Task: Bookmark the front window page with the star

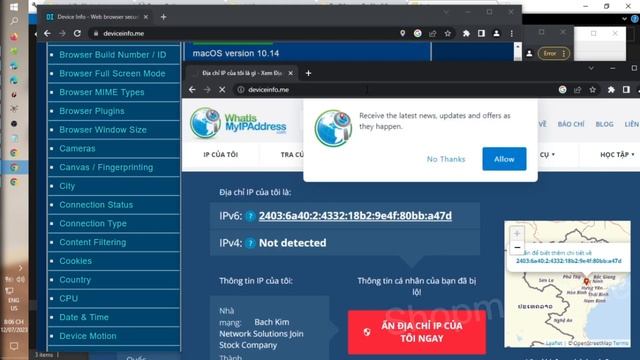Action: (x=593, y=90)
